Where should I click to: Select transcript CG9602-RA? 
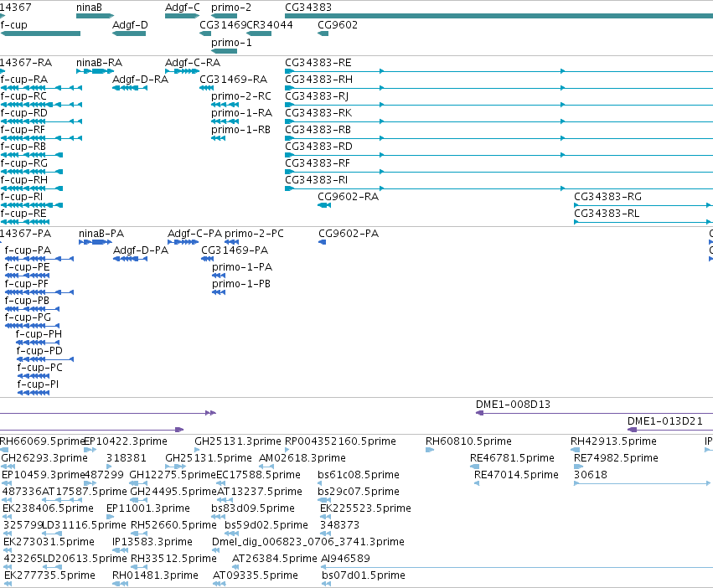click(x=348, y=197)
